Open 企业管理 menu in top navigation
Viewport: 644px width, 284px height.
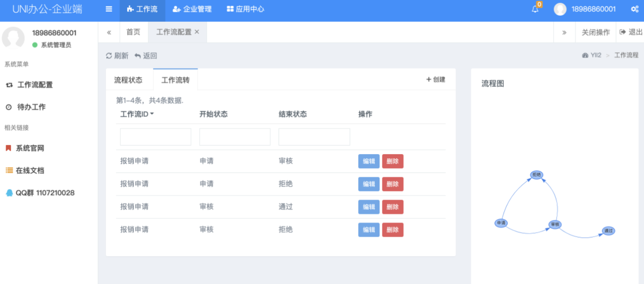[192, 9]
